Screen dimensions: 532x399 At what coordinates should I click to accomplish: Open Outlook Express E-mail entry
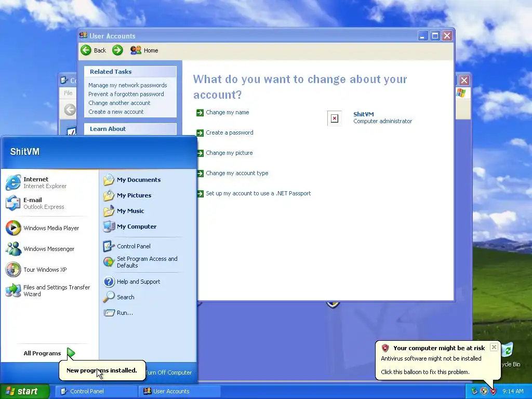point(49,203)
